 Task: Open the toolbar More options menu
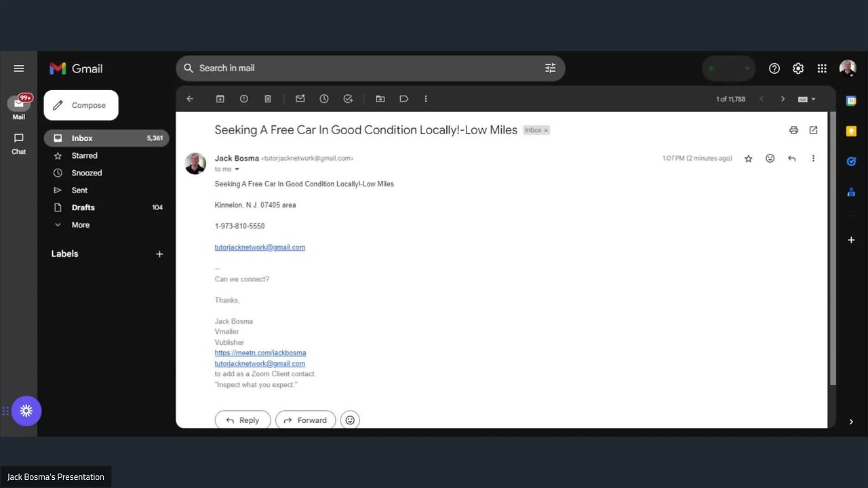[x=426, y=99]
